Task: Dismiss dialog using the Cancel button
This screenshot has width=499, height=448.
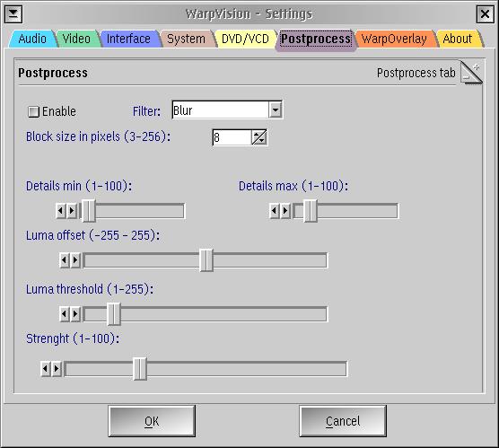Action: 343,421
